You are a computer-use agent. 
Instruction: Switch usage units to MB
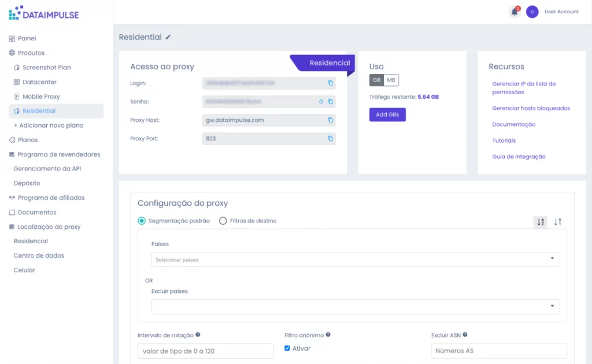click(391, 80)
